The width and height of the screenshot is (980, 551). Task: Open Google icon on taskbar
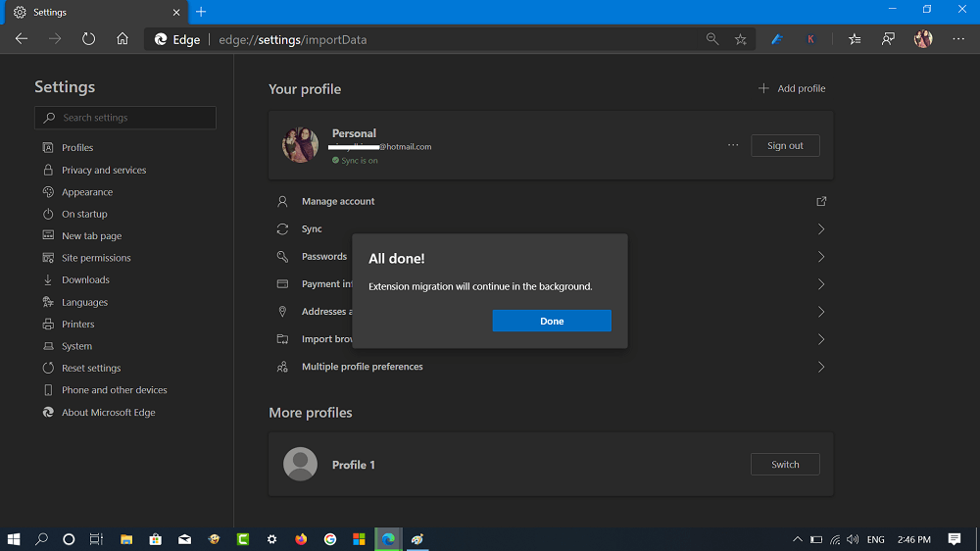coord(330,539)
